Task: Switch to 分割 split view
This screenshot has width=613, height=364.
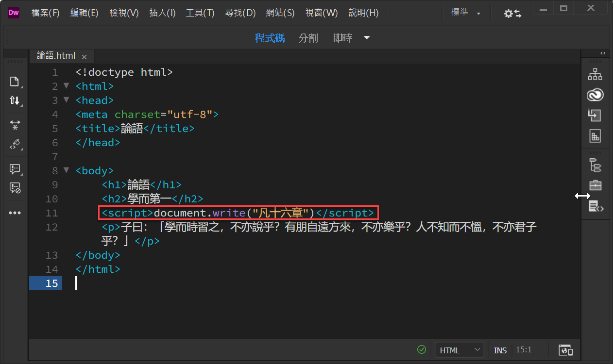Action: [x=308, y=38]
